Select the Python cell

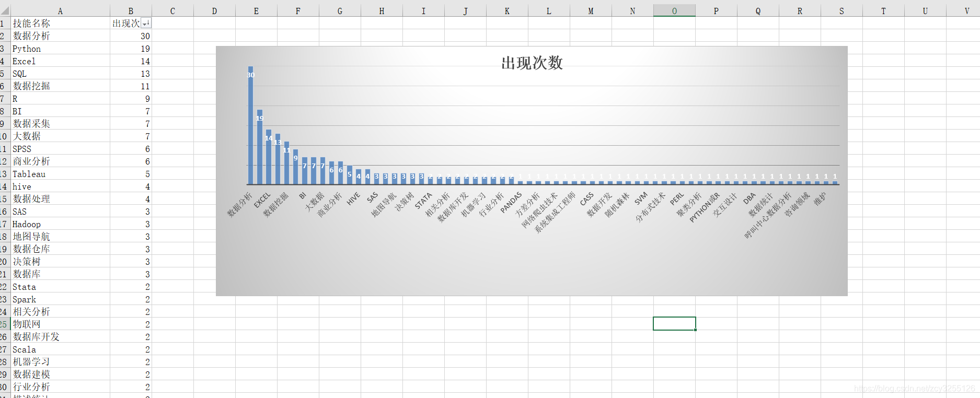coord(60,49)
